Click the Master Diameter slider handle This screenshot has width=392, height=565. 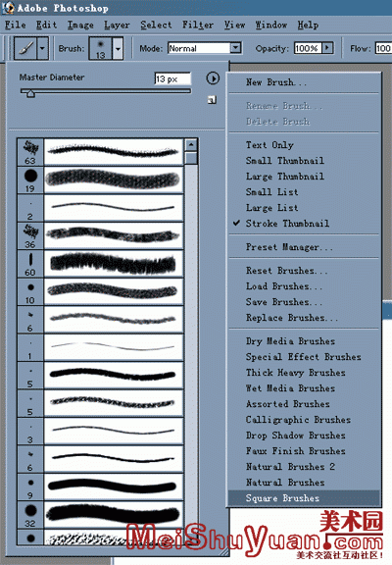(x=30, y=94)
